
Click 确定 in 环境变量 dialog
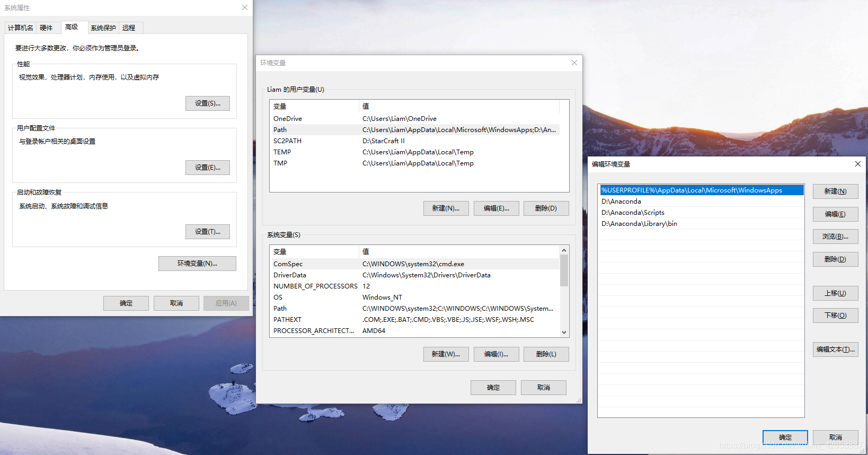click(x=493, y=388)
